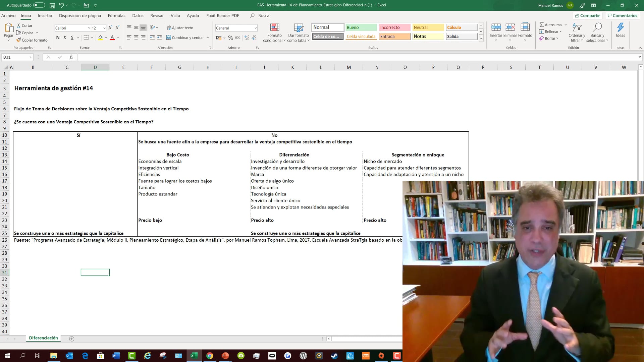Add a new sheet with plus icon
644x362 pixels.
point(71,339)
